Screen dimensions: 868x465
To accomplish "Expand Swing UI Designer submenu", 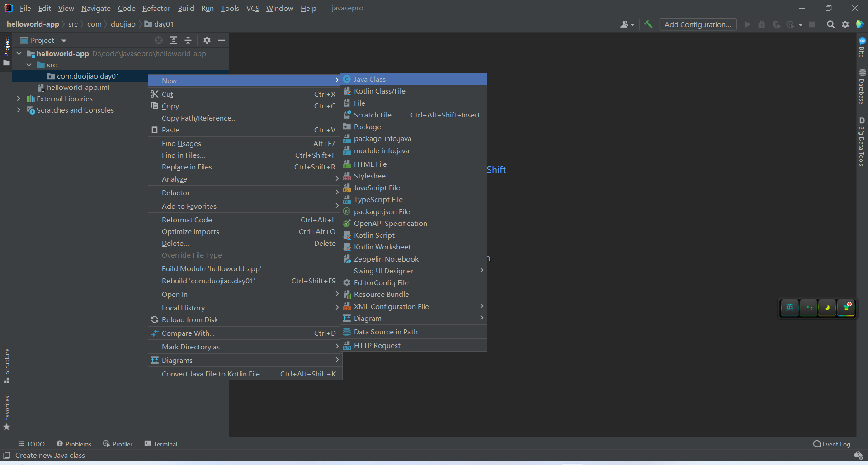I will pyautogui.click(x=414, y=271).
